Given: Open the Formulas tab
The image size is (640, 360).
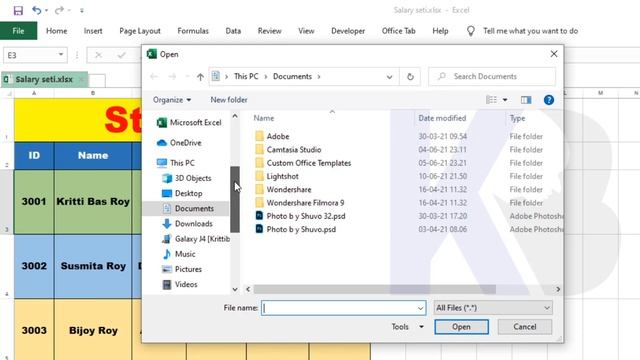Looking at the screenshot, I should (193, 31).
